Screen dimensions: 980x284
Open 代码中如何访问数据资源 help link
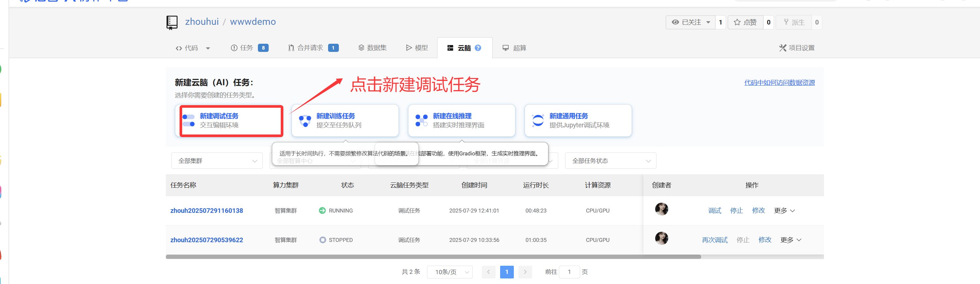click(x=779, y=83)
